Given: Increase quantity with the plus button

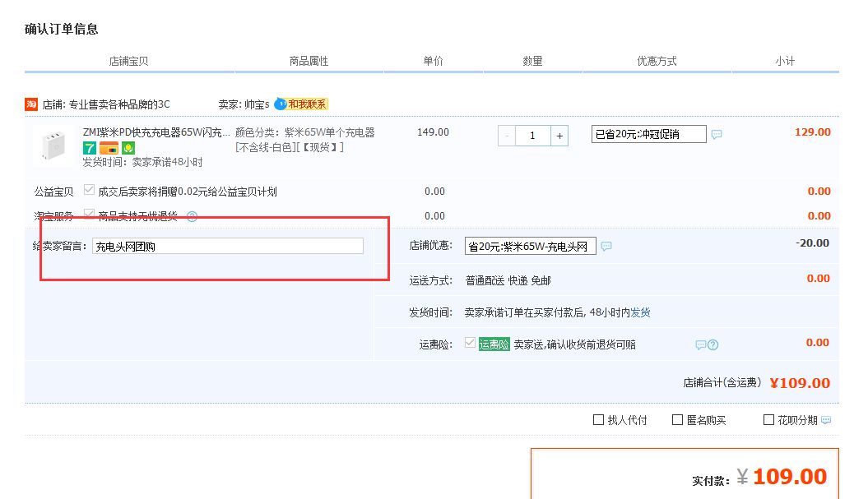Looking at the screenshot, I should pyautogui.click(x=559, y=136).
